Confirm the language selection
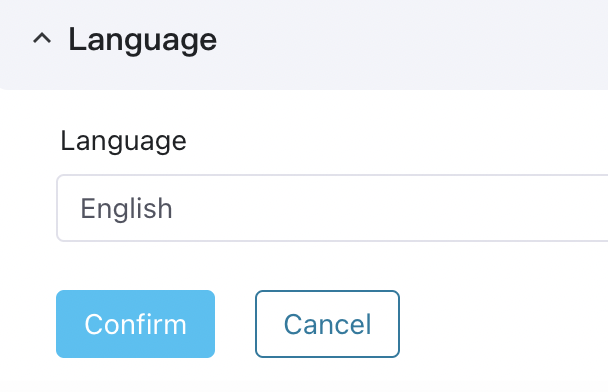Image resolution: width=608 pixels, height=392 pixels. 135,324
